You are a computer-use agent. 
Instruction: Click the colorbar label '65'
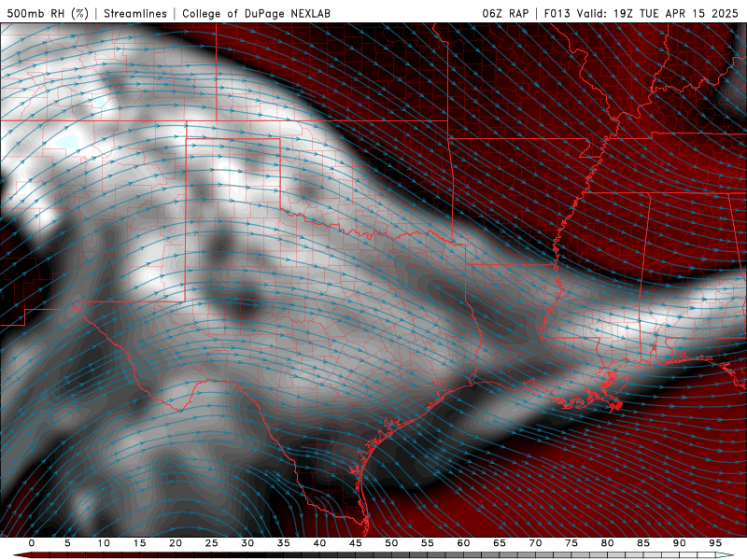pyautogui.click(x=500, y=543)
